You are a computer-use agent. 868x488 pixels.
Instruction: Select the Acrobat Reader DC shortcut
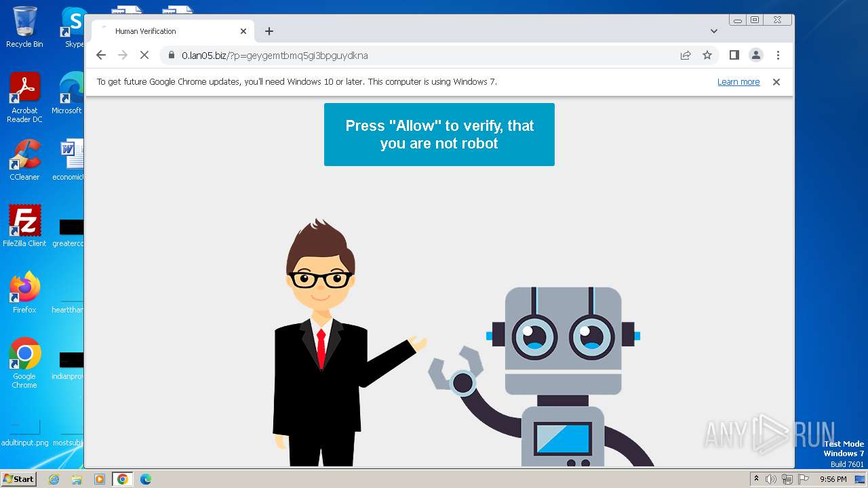point(24,98)
